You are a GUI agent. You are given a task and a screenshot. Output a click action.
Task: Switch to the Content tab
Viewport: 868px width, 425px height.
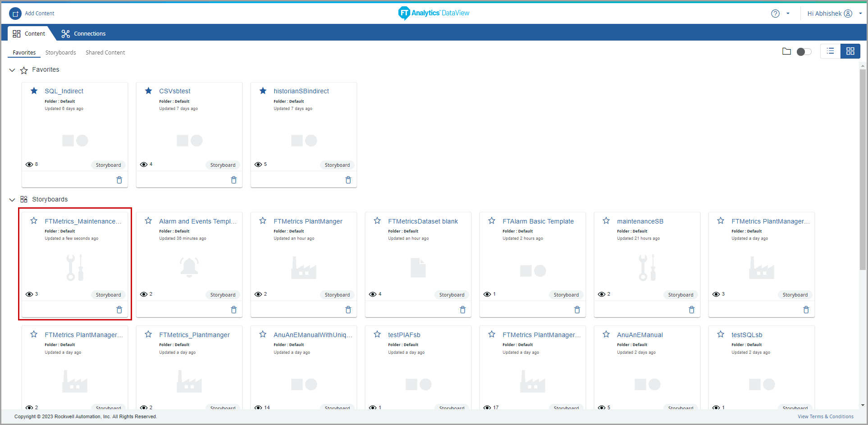pyautogui.click(x=29, y=34)
